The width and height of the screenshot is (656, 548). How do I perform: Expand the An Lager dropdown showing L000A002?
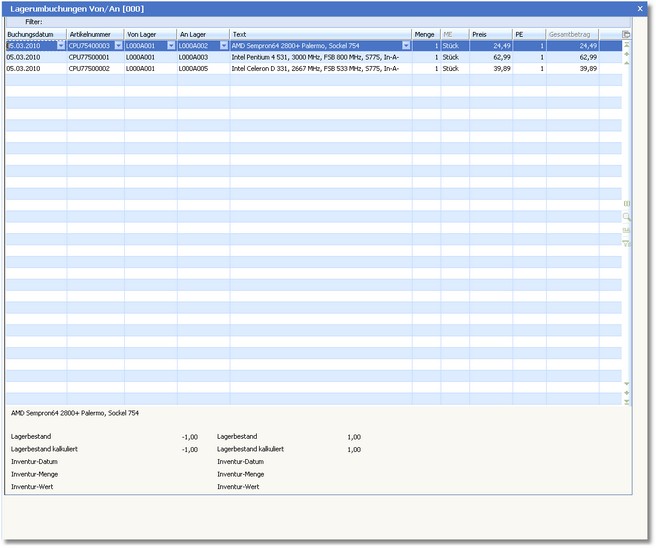pyautogui.click(x=224, y=46)
